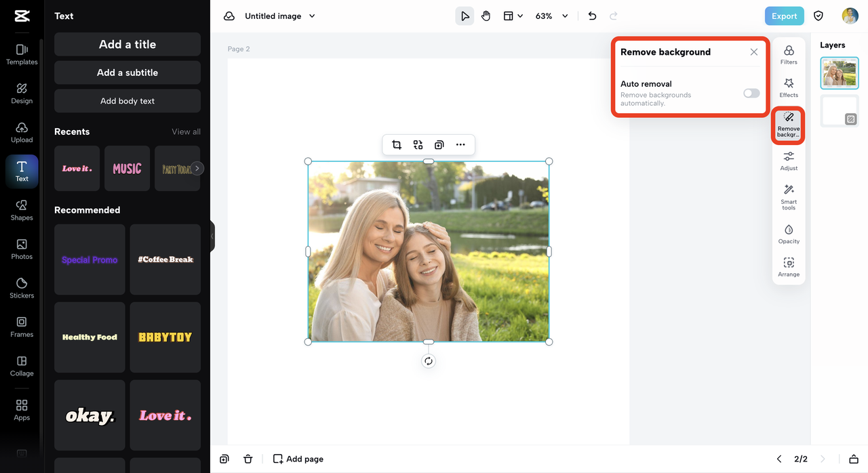This screenshot has height=473, width=868.
Task: Click the Export button
Action: click(784, 16)
